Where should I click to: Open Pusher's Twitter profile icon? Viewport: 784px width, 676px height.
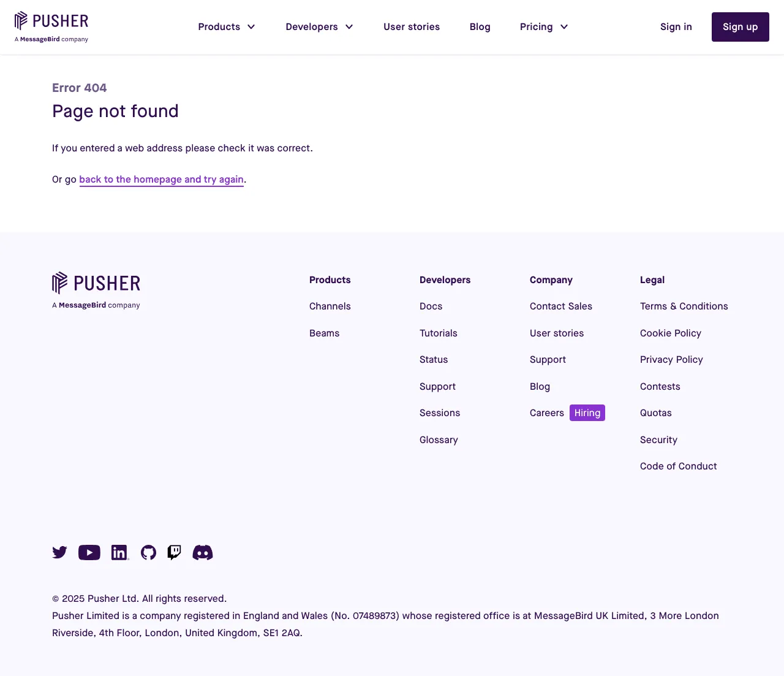(x=59, y=552)
